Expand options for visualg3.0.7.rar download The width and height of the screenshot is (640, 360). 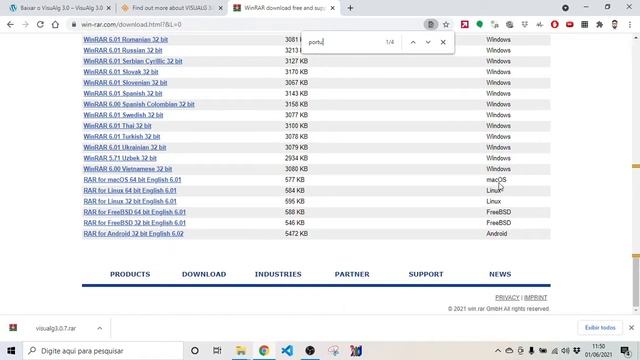click(100, 328)
